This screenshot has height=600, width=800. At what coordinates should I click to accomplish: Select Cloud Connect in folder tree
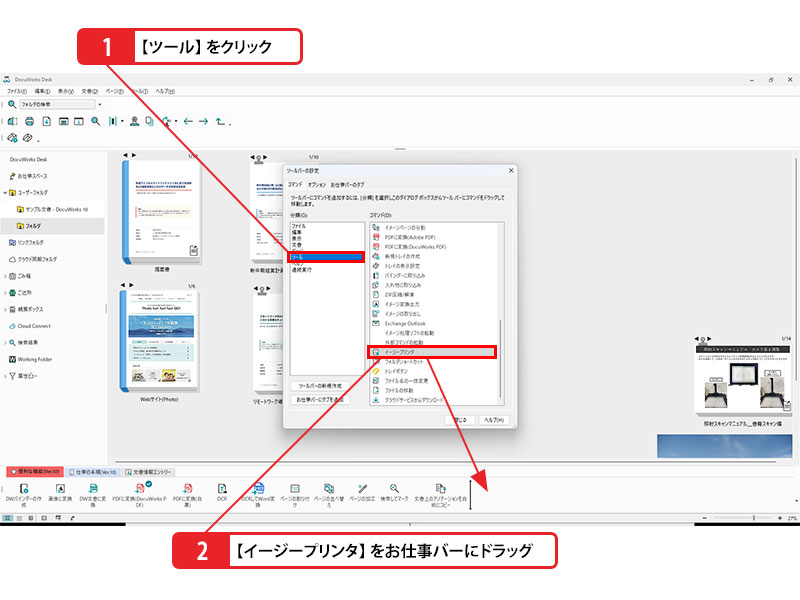click(x=34, y=326)
